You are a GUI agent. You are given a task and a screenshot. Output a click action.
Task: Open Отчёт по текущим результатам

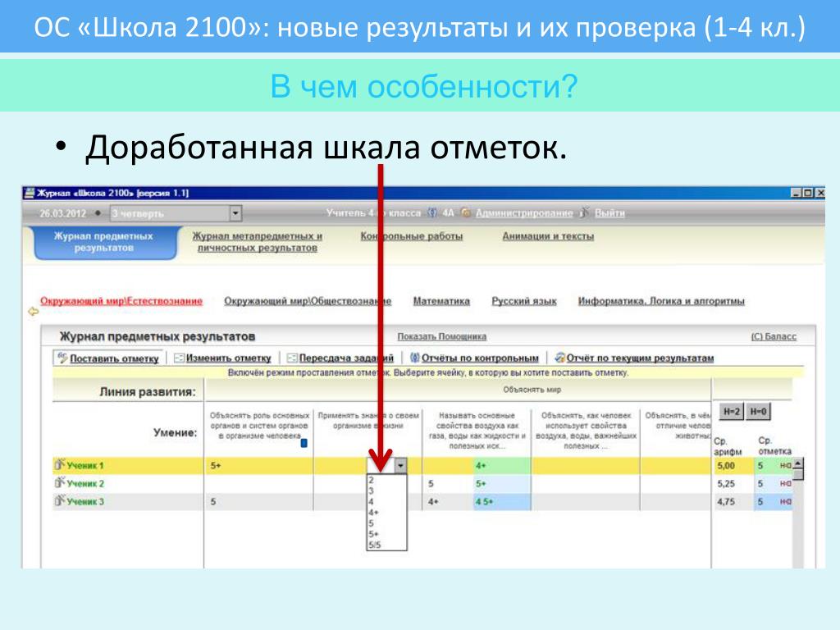pos(640,358)
